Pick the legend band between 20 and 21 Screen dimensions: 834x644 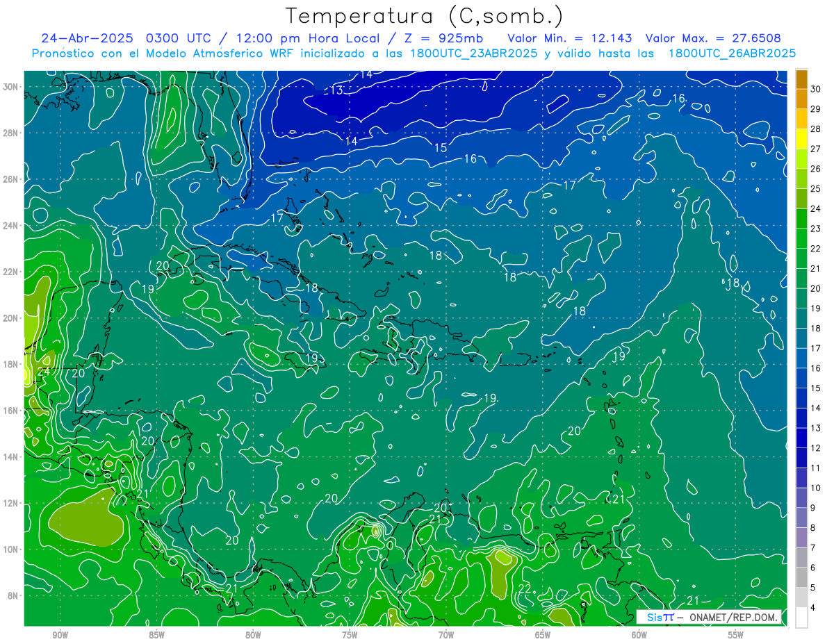pos(801,279)
